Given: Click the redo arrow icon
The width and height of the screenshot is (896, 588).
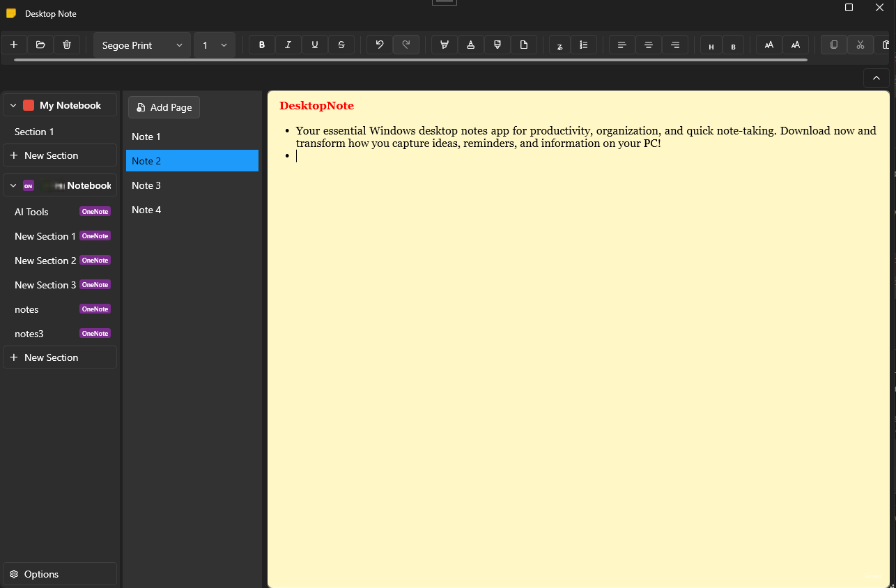Looking at the screenshot, I should click(406, 45).
